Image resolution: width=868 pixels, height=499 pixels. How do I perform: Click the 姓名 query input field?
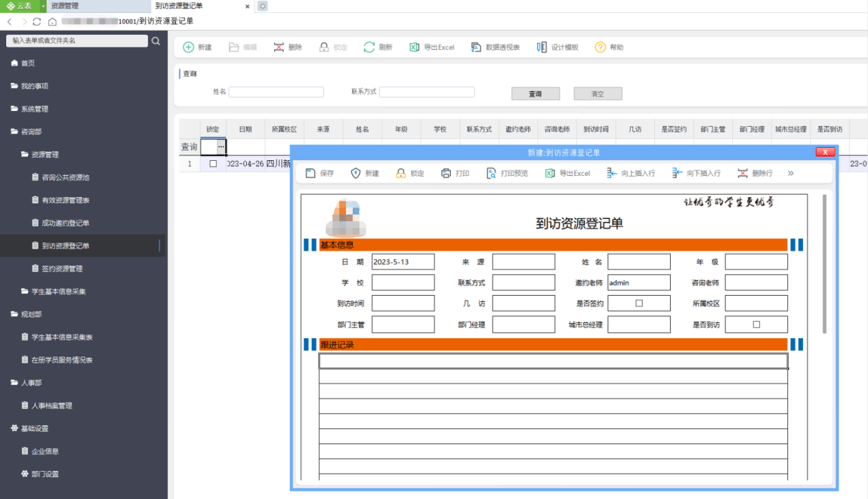coord(276,92)
